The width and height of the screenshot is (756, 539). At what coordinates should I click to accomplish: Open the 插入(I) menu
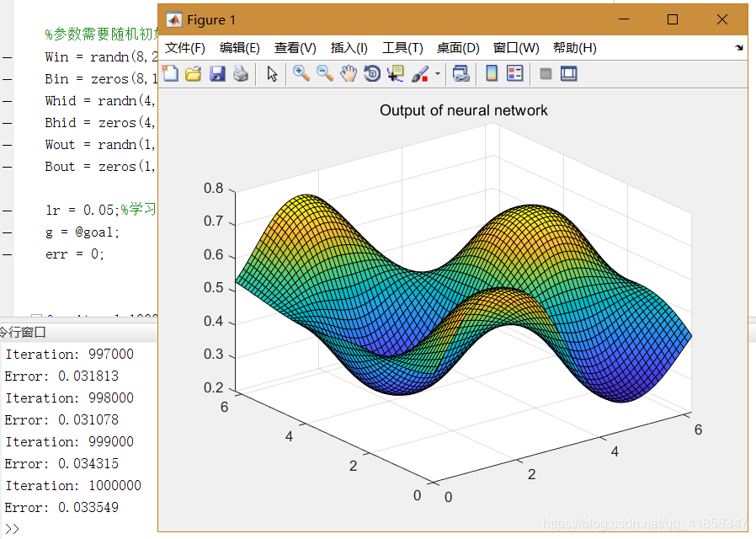[x=349, y=48]
